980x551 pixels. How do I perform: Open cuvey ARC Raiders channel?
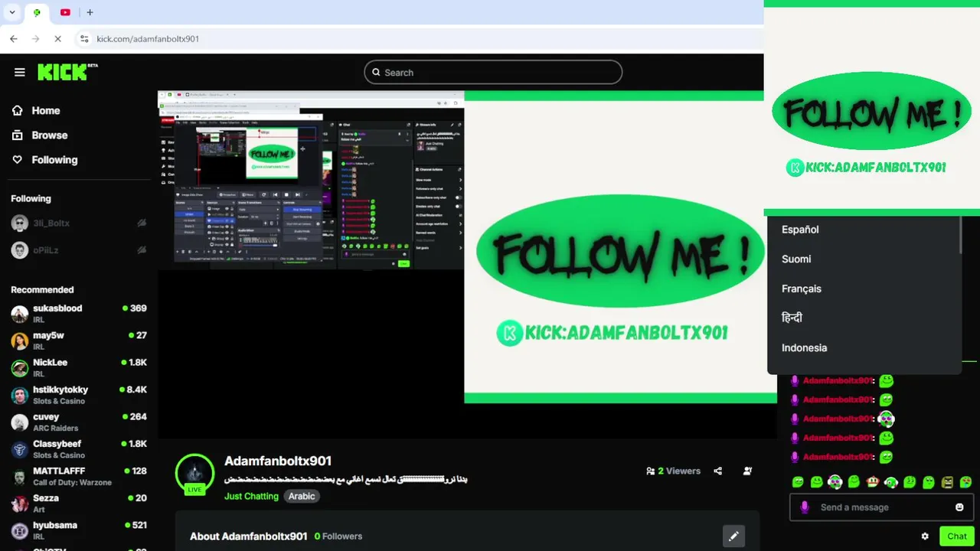[x=78, y=422]
